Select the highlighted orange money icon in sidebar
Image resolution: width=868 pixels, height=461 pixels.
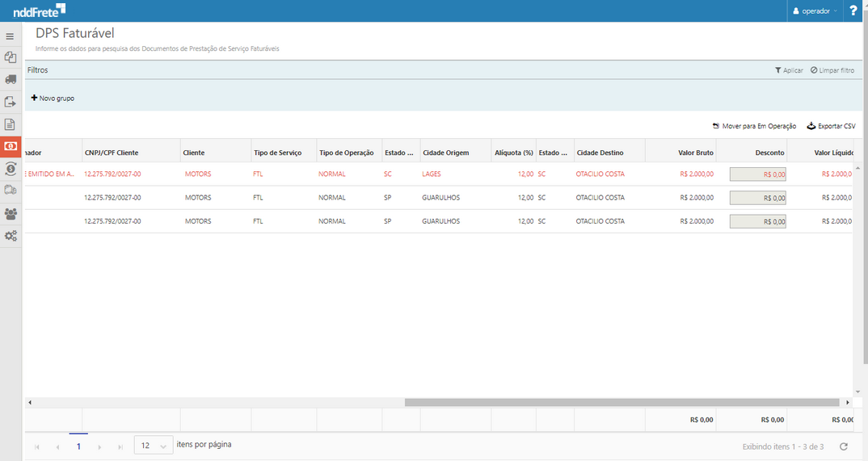point(11,146)
